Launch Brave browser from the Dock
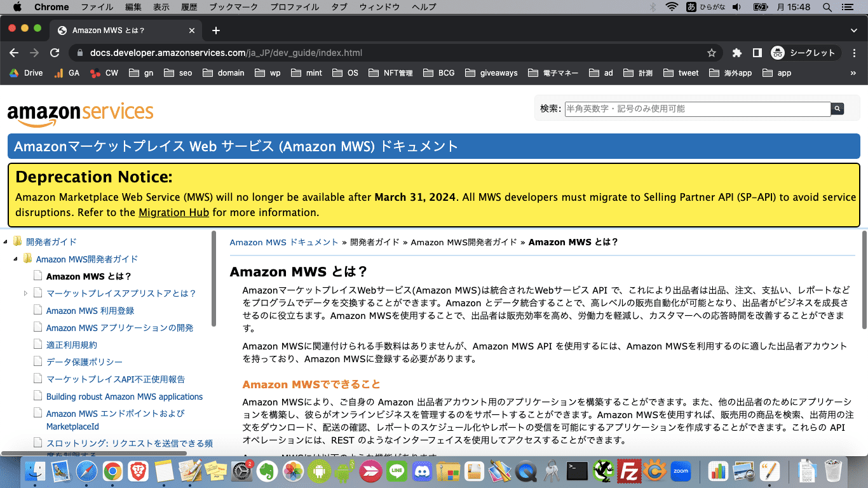The height and width of the screenshot is (488, 868). pyautogui.click(x=138, y=471)
